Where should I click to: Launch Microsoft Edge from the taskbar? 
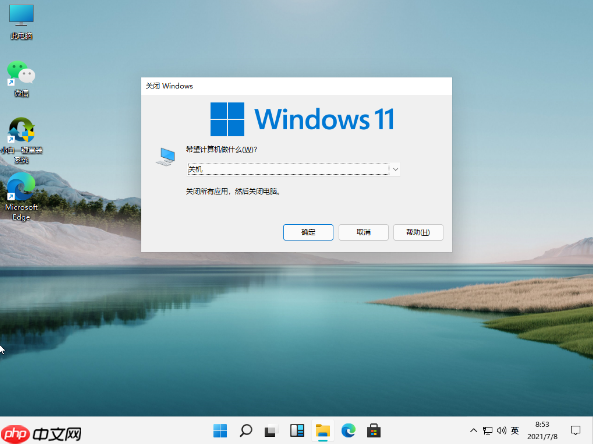348,430
